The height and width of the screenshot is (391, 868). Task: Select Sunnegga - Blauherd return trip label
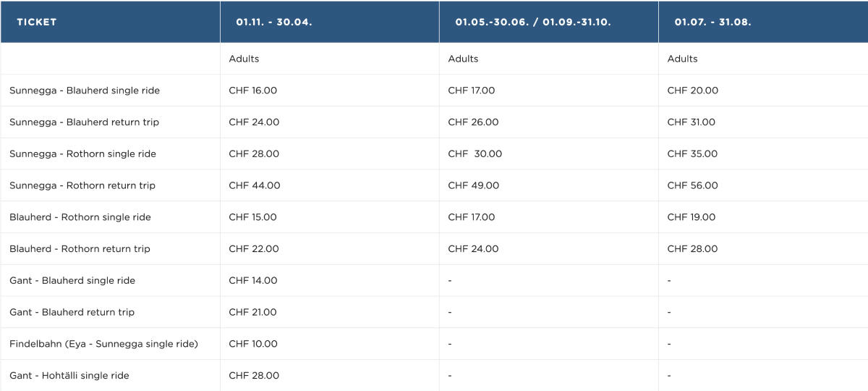(84, 122)
